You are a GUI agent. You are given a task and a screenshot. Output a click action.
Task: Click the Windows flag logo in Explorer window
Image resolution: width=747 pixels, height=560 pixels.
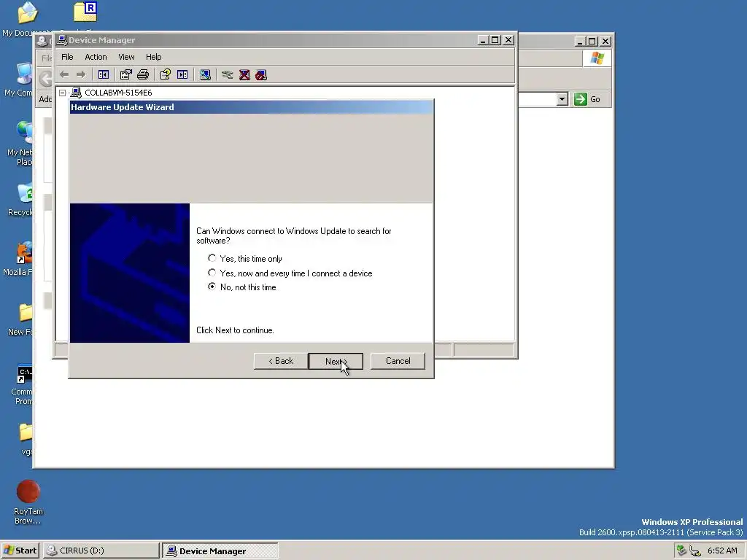(x=597, y=58)
